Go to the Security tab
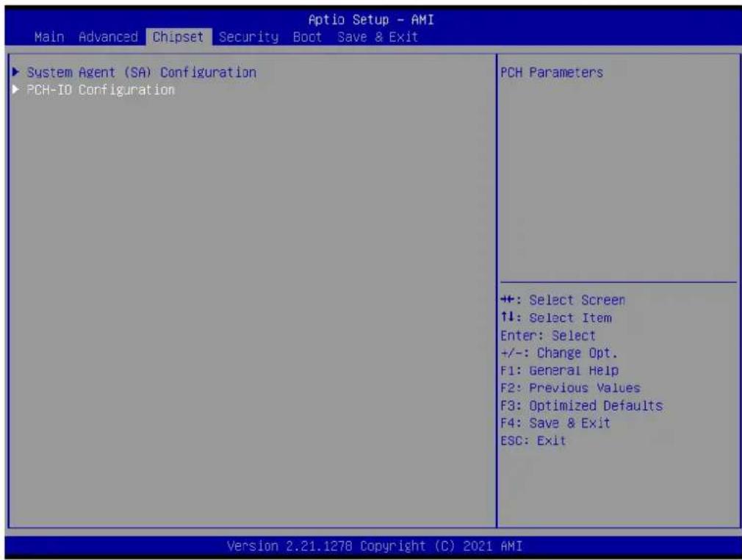742x560 pixels. (249, 37)
